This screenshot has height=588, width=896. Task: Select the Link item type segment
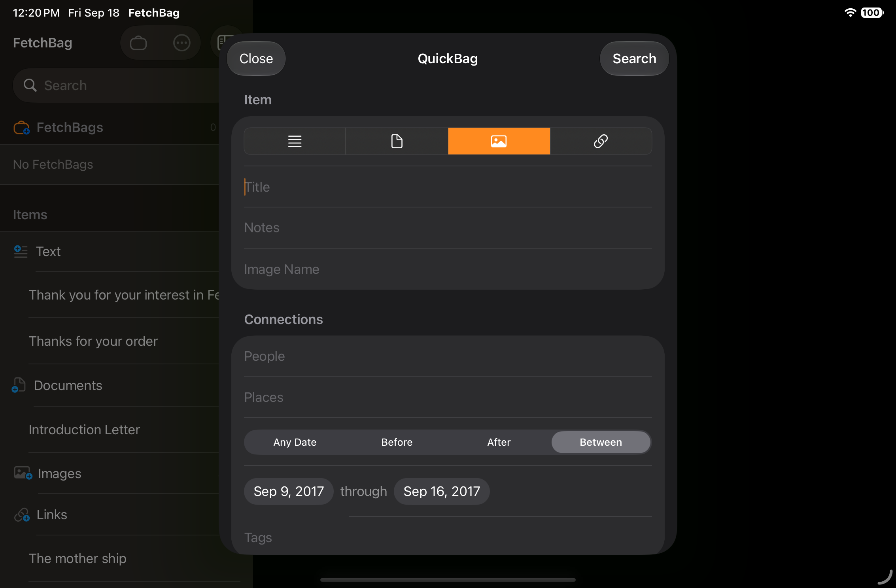601,141
